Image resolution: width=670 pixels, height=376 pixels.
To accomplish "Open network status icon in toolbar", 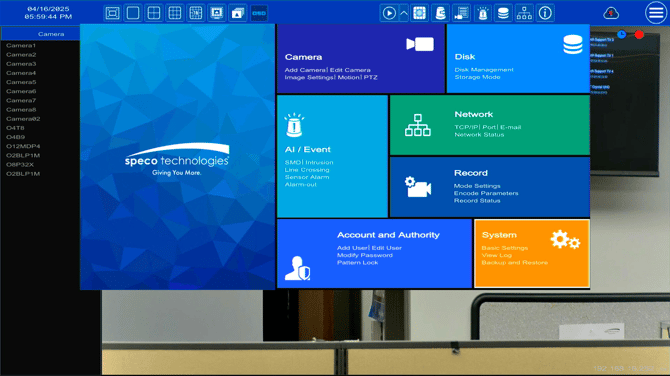I will coord(524,13).
